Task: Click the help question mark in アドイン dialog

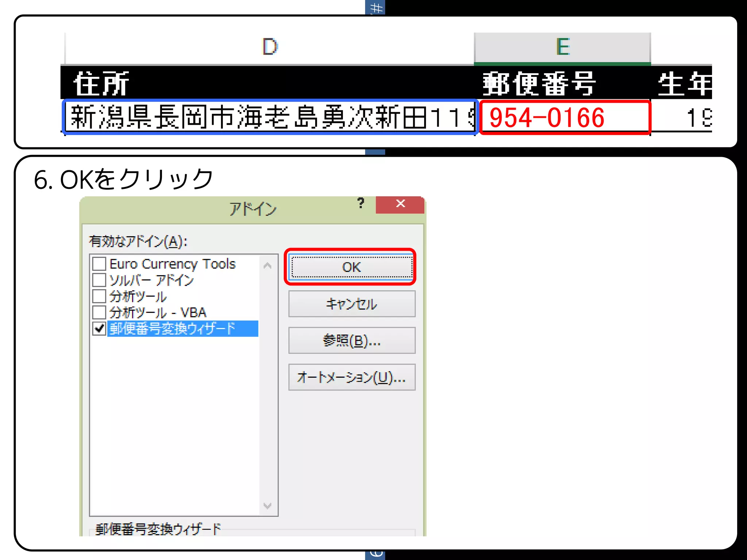Action: (361, 203)
